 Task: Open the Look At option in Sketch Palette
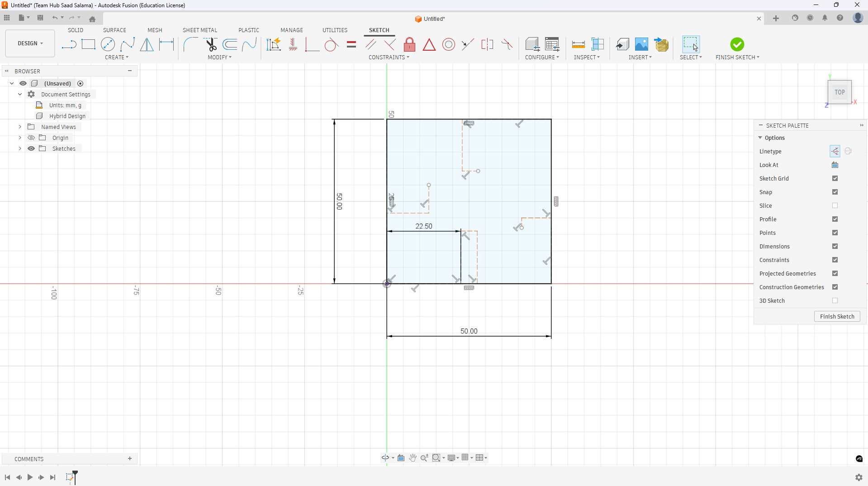(x=835, y=165)
